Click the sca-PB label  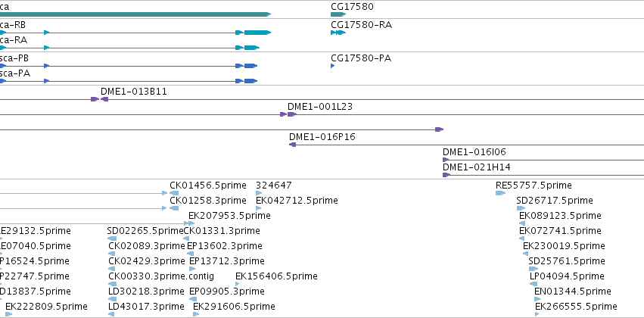pyautogui.click(x=14, y=58)
